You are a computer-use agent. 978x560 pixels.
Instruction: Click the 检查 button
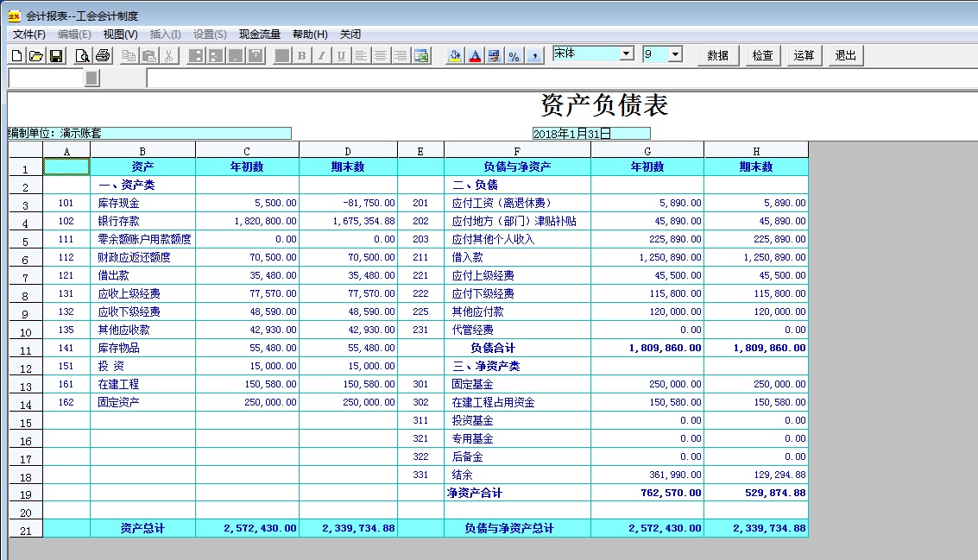pos(763,55)
